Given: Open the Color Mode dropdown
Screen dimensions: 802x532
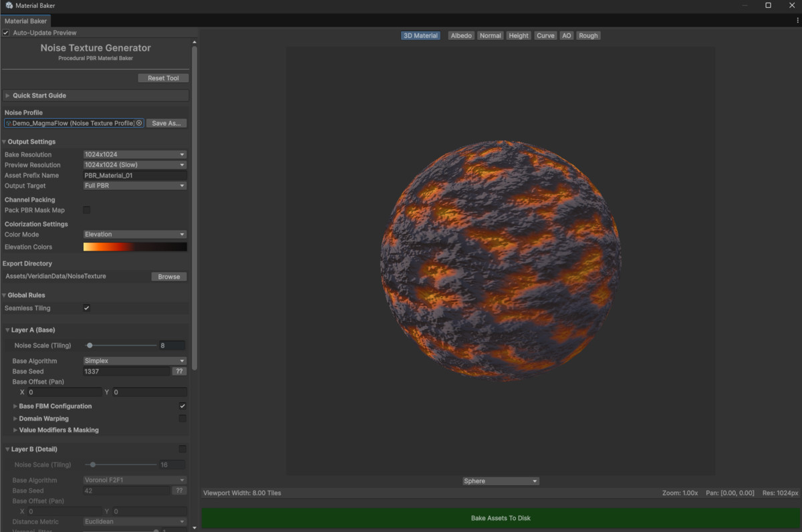Looking at the screenshot, I should [x=134, y=235].
